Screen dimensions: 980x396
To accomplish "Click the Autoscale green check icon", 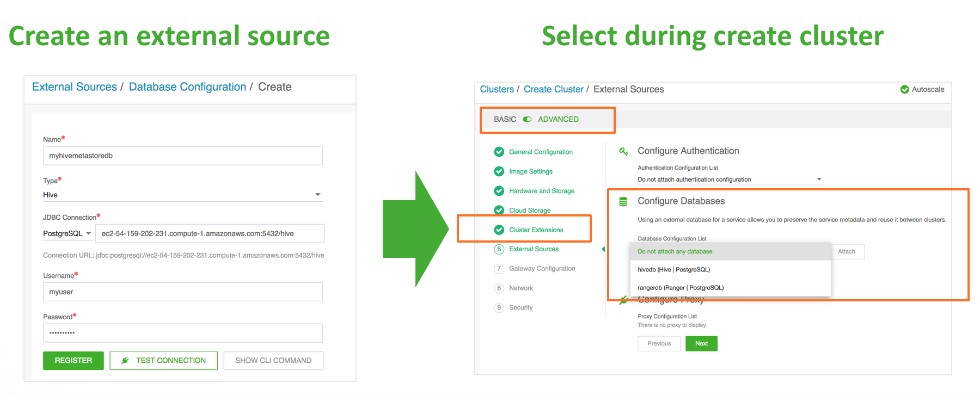I will pos(904,89).
